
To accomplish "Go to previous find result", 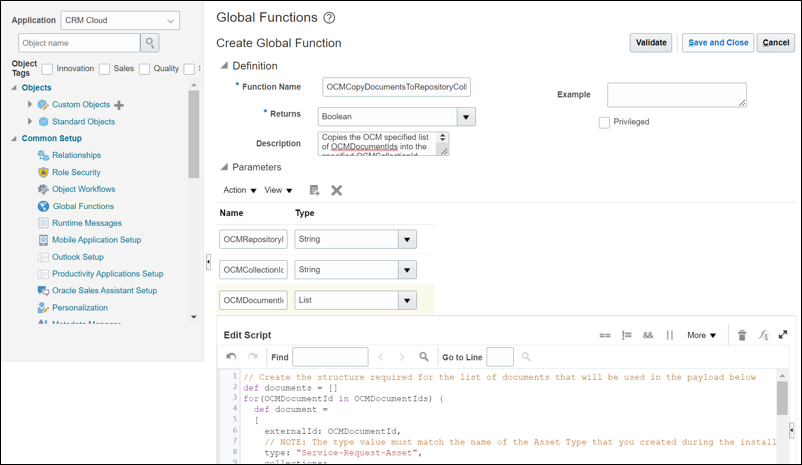I will click(381, 357).
